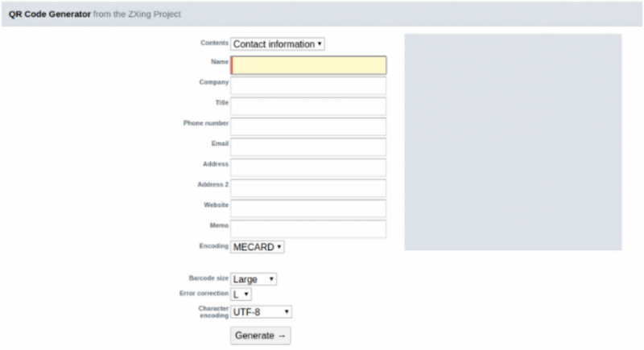Click the QR Code Generator heading
This screenshot has height=350, width=644.
[47, 14]
